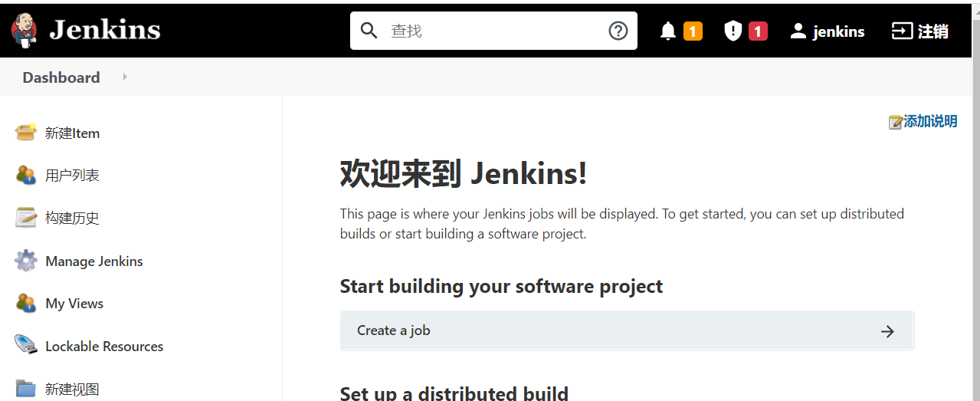Open notifications via the bell icon
The image size is (980, 401).
668,31
